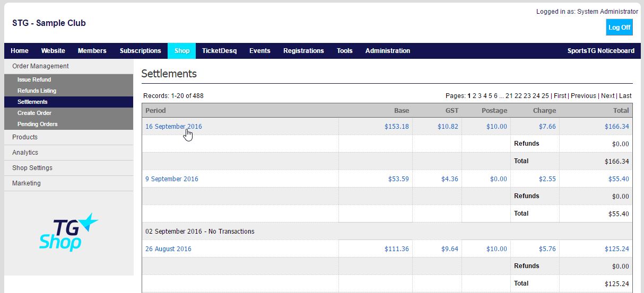Click the TG Shop logo

coord(68,232)
